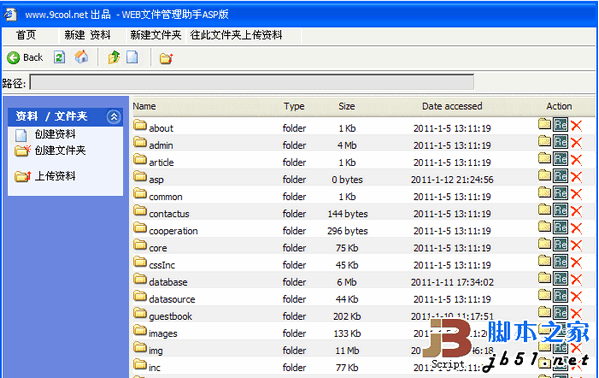Click the open-folder action icon for common
599x378 pixels.
[544, 193]
